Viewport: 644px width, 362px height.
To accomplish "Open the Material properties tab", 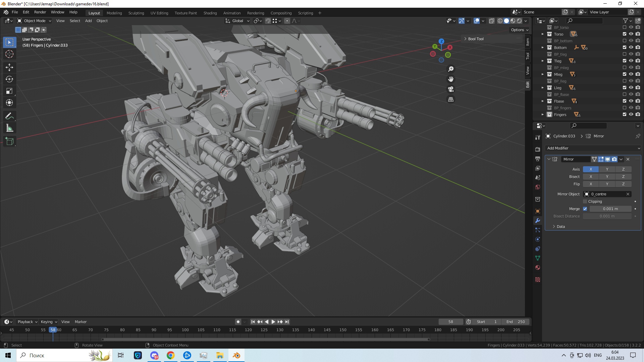I will coord(538,267).
